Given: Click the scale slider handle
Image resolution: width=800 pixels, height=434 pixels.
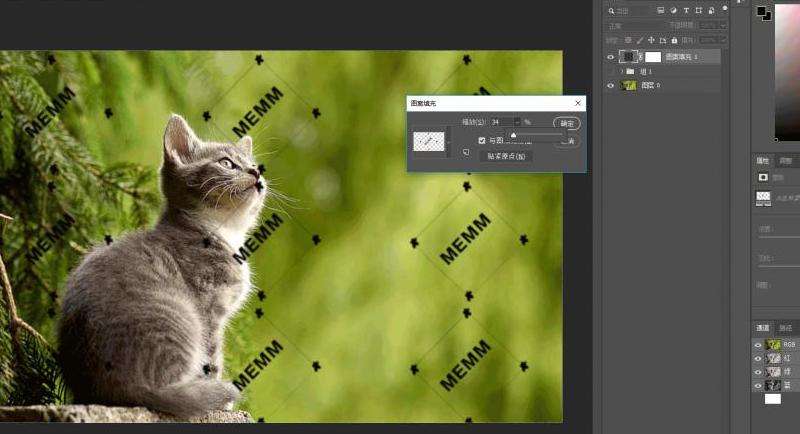Looking at the screenshot, I should (514, 135).
